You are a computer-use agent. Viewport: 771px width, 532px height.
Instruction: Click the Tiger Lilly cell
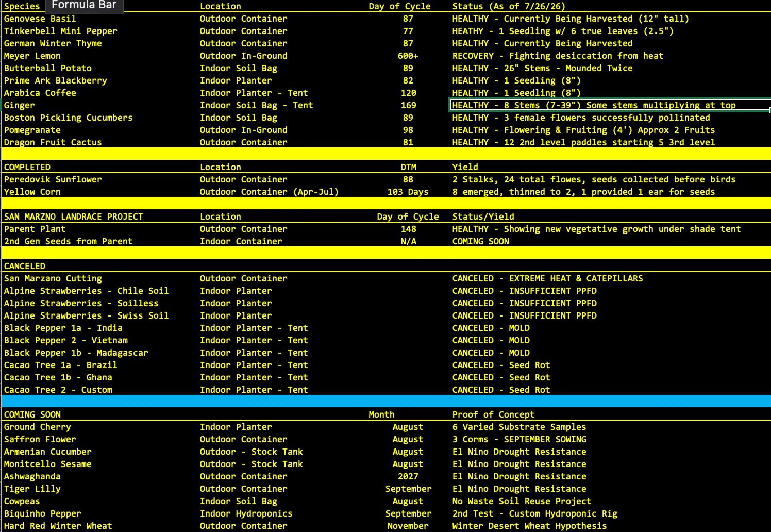coord(32,489)
